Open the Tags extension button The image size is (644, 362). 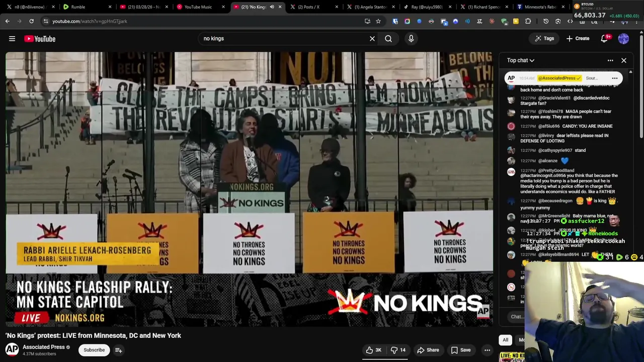click(x=544, y=39)
